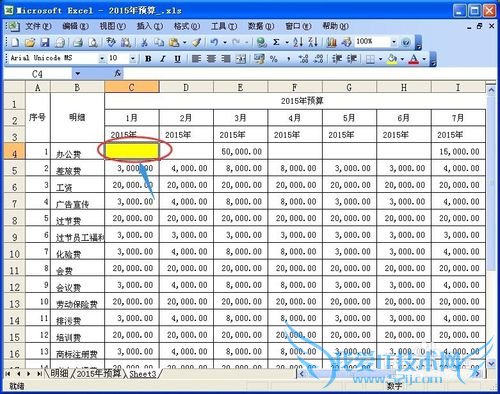Open the Research tool icon
The height and width of the screenshot is (394, 500).
[126, 42]
